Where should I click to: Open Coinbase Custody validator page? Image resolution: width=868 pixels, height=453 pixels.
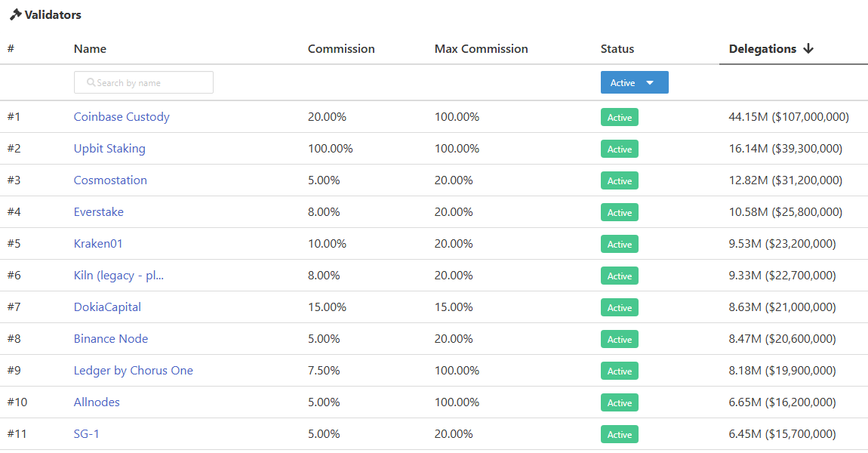click(x=122, y=117)
